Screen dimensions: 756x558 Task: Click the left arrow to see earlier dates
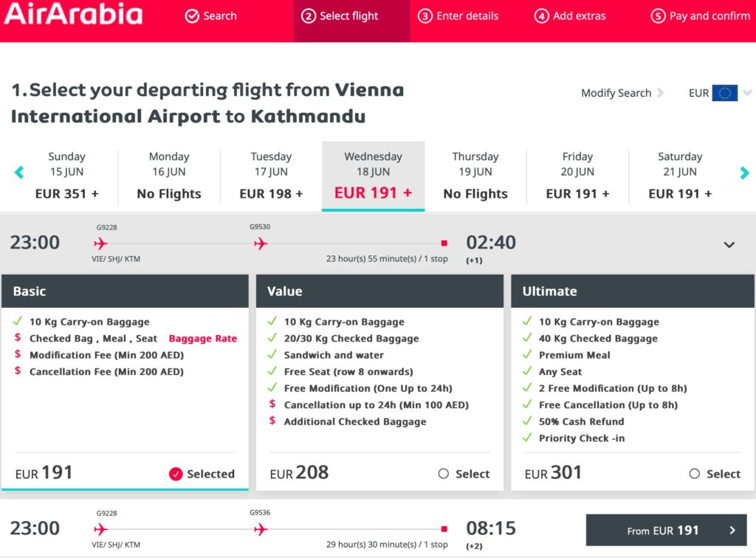click(19, 173)
